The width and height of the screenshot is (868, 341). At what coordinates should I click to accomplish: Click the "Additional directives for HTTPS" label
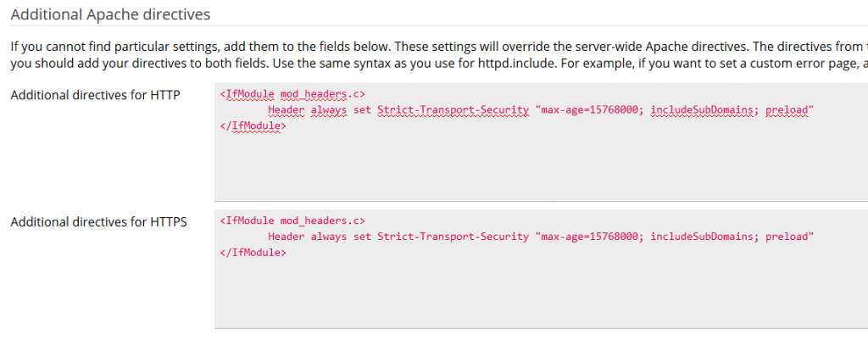coord(98,222)
